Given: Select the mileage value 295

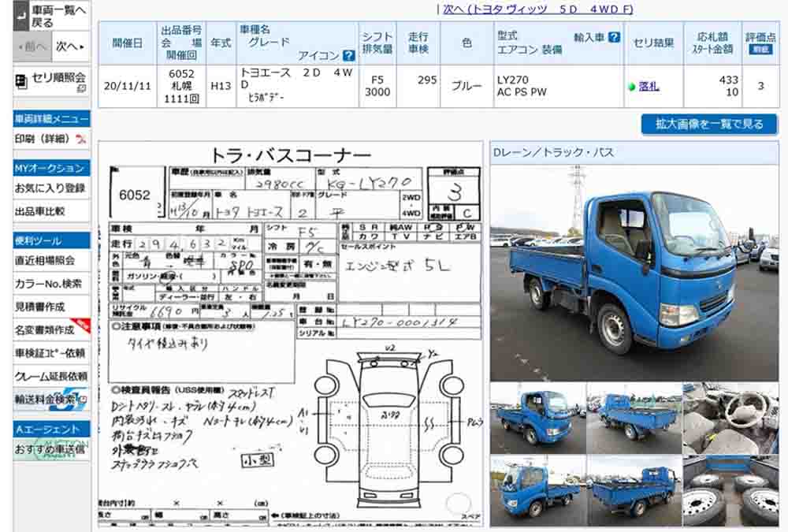Looking at the screenshot, I should 426,80.
